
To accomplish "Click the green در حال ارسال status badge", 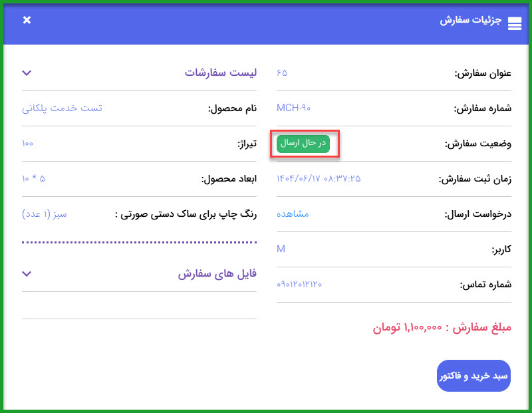I will tap(303, 143).
